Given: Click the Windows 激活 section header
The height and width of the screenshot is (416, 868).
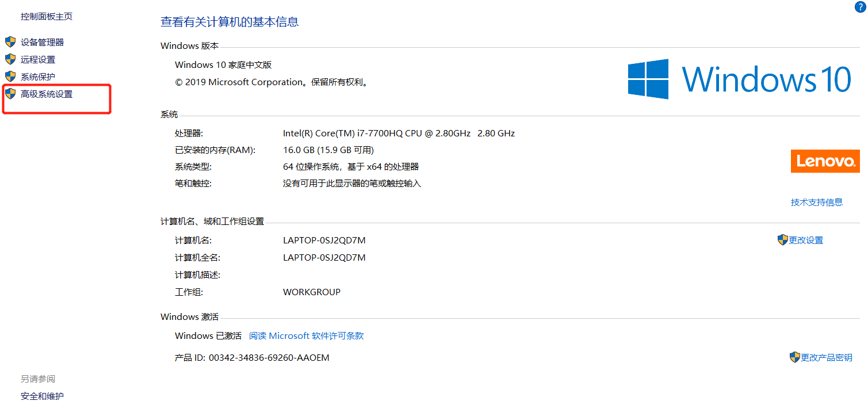Looking at the screenshot, I should [x=189, y=316].
